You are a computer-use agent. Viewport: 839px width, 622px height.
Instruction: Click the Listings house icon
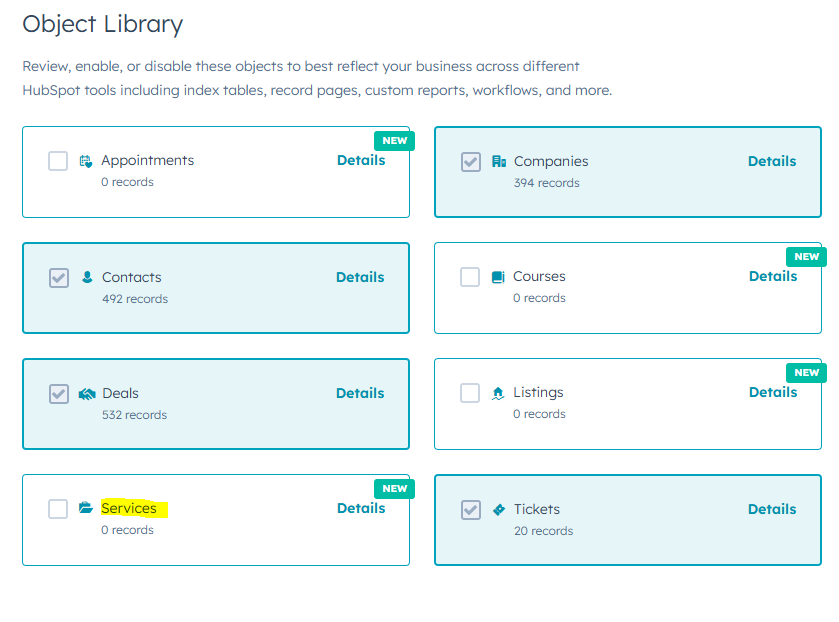498,393
